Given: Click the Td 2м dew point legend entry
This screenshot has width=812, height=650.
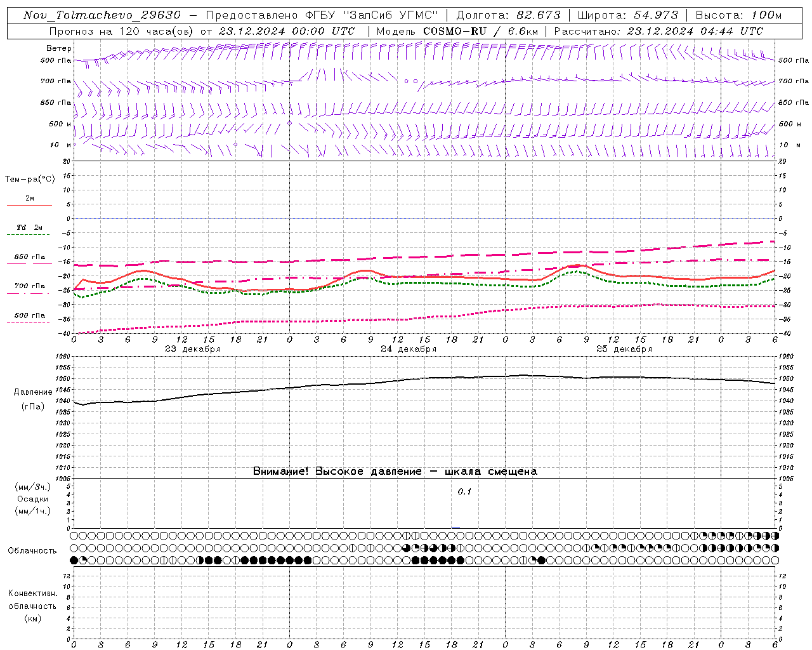Looking at the screenshot, I should [x=29, y=227].
